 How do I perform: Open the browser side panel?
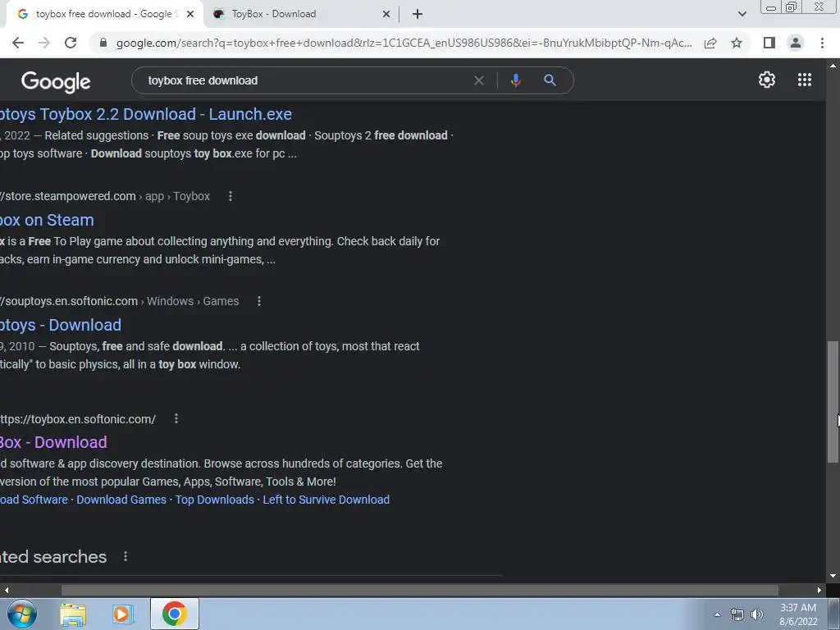(x=769, y=43)
